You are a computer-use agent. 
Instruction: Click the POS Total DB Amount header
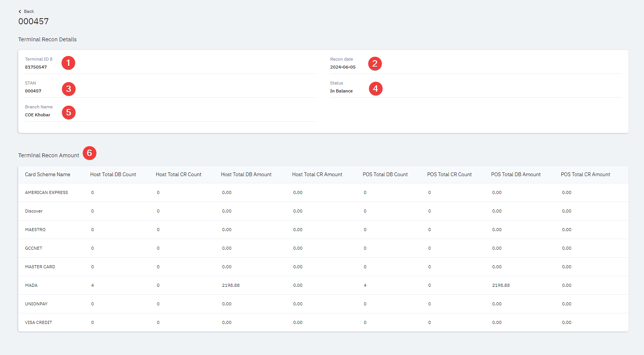tap(516, 175)
